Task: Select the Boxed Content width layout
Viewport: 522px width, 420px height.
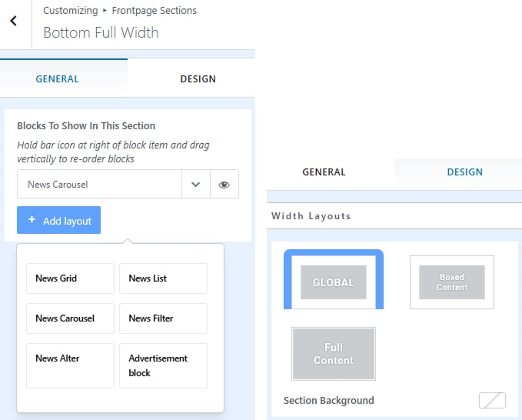Action: click(451, 282)
